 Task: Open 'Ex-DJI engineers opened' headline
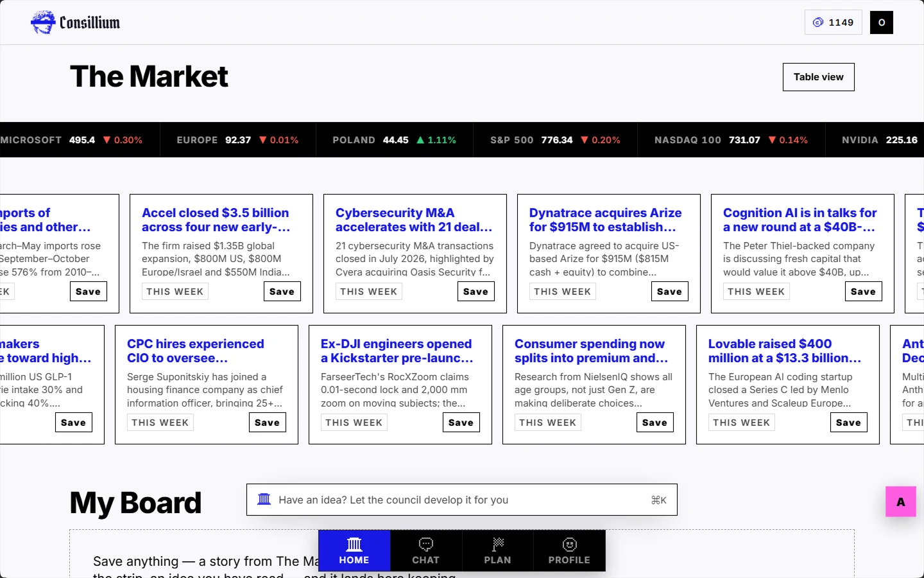coord(397,351)
